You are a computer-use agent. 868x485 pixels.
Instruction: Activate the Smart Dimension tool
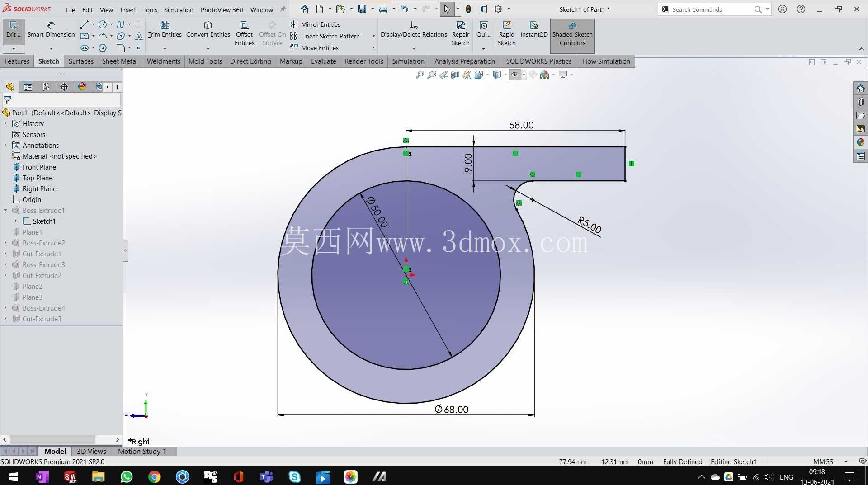point(51,29)
